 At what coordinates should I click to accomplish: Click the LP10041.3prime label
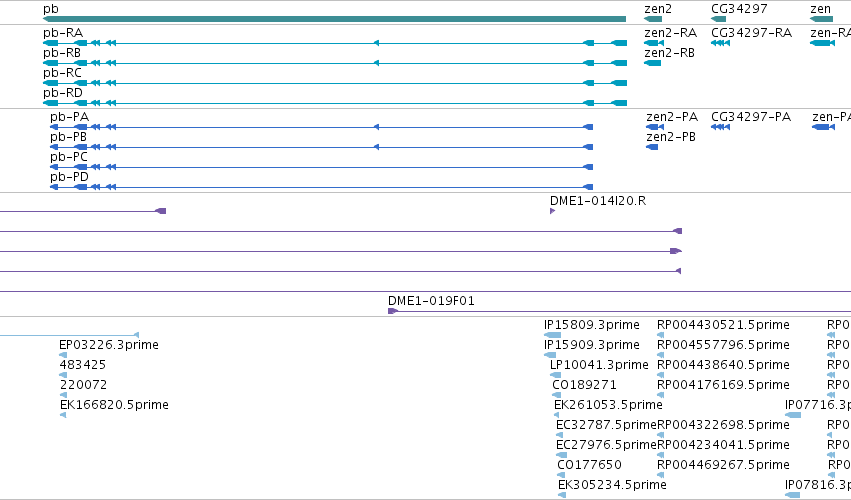pyautogui.click(x=599, y=365)
